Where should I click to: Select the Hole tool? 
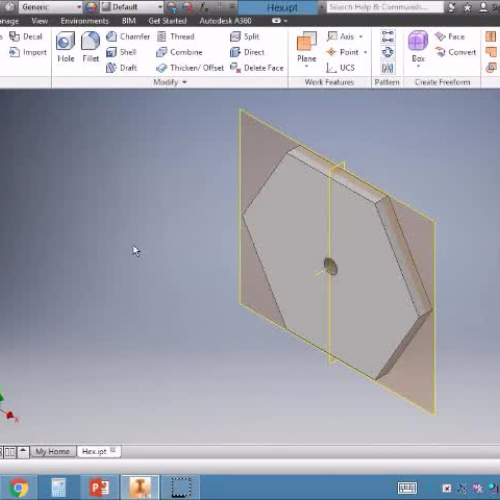(65, 47)
